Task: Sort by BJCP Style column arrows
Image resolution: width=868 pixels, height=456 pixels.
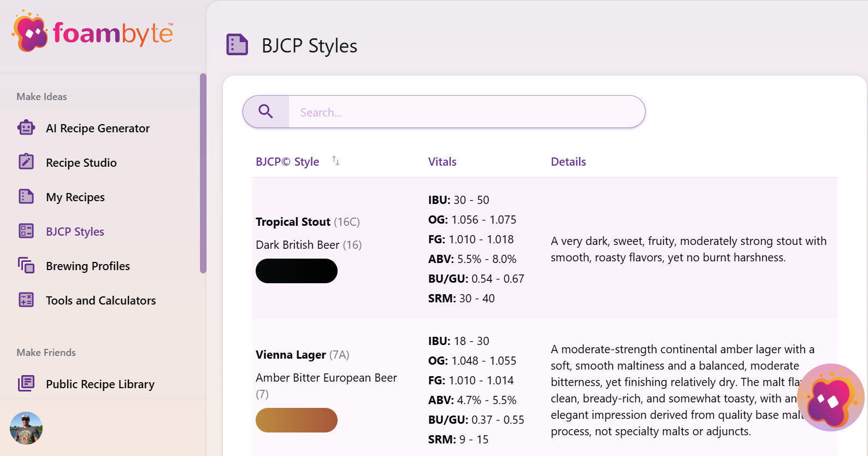Action: pos(336,161)
